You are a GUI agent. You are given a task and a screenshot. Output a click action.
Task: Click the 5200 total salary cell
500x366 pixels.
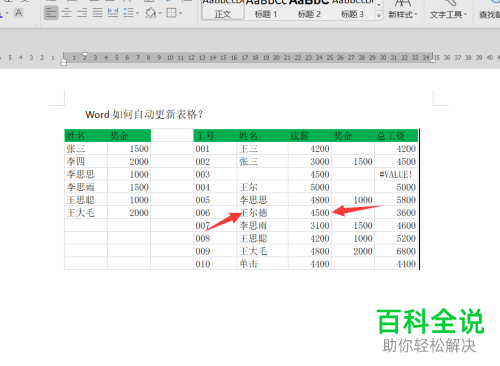point(396,238)
